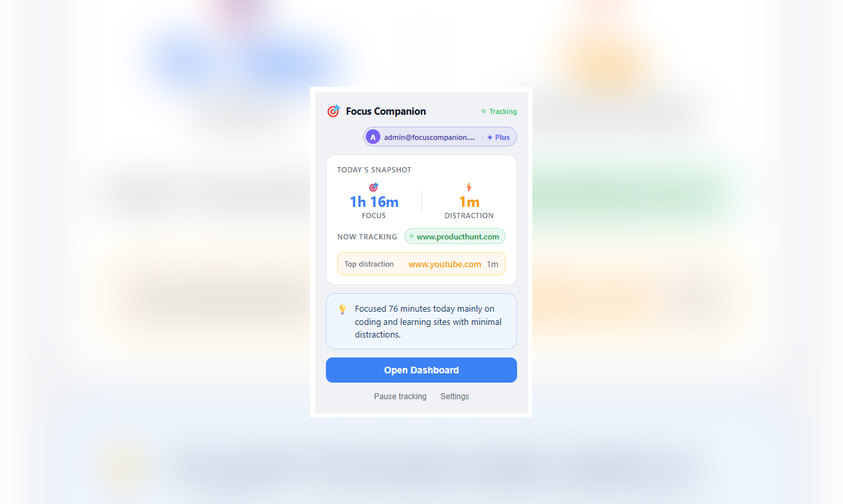The image size is (843, 504).
Task: Click green dot in producthunt tracking pill
Action: (x=412, y=236)
